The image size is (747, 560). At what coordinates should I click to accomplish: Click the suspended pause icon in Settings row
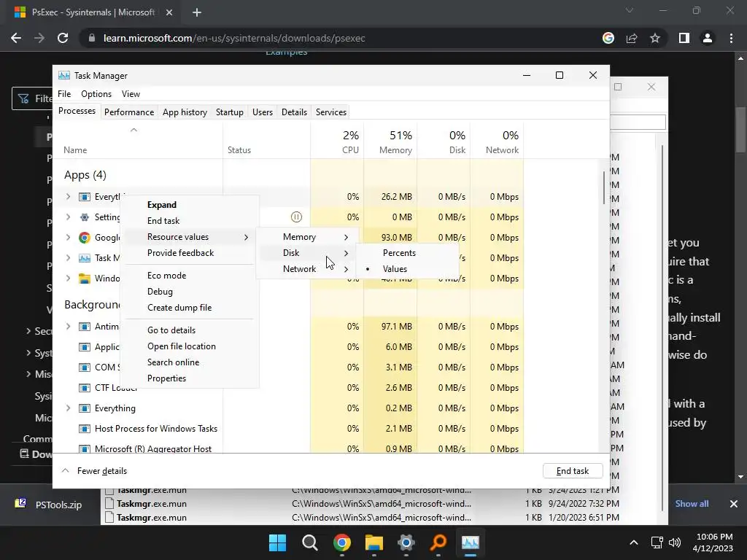(x=296, y=217)
